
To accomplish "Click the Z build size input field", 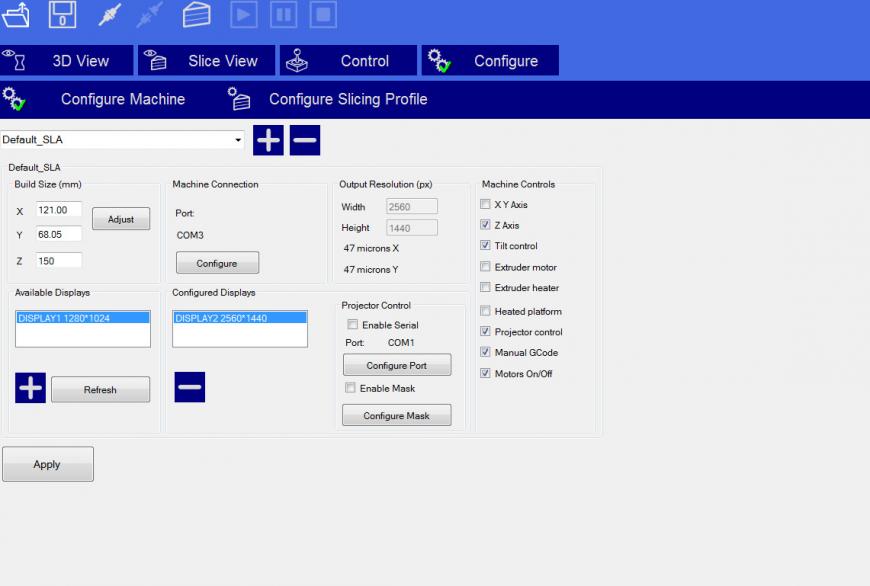I will coord(59,260).
